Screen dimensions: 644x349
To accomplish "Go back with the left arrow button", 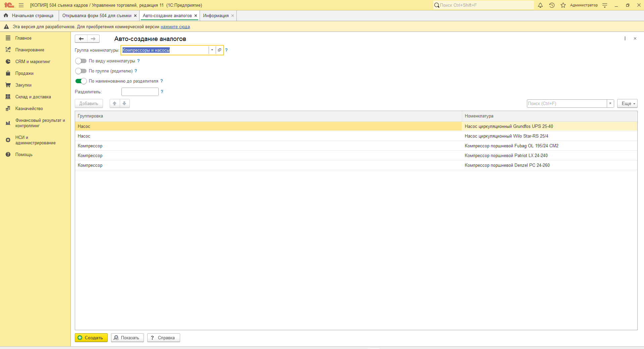I will click(x=81, y=39).
